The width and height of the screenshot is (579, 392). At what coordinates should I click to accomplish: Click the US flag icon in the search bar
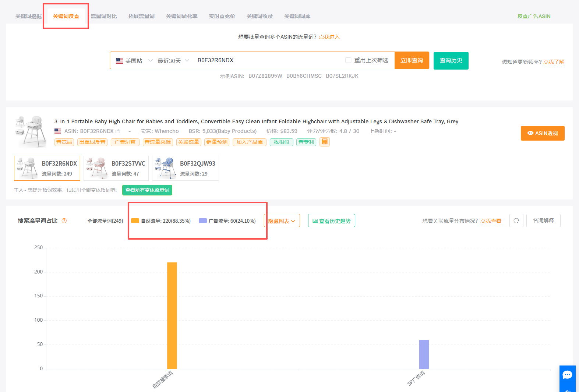tap(119, 61)
